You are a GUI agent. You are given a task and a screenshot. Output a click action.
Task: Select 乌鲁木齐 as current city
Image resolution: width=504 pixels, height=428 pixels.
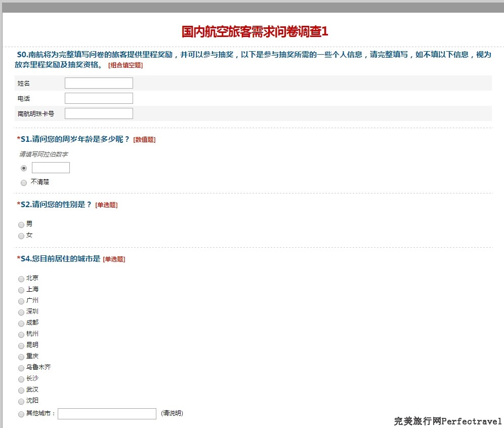pyautogui.click(x=21, y=367)
